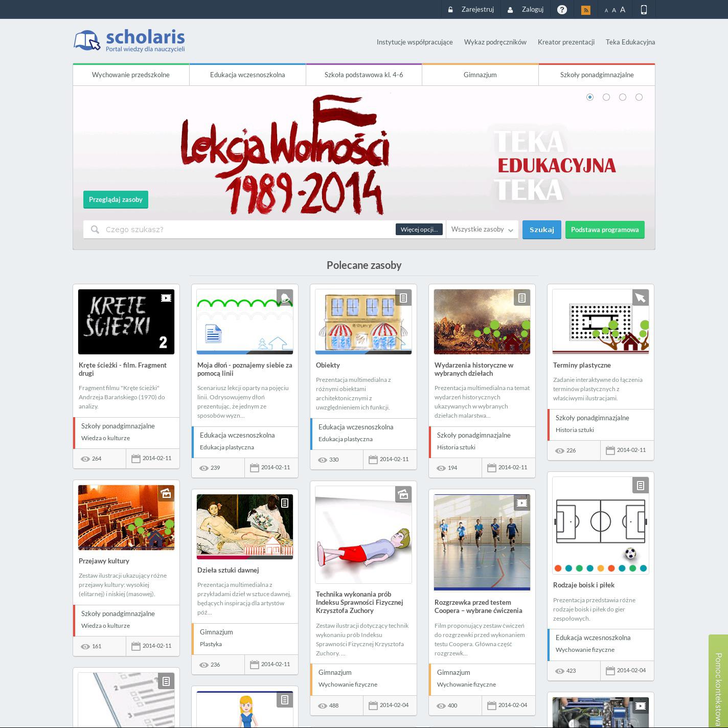
Task: Open the Edukacja wczesnoszkolna tab
Action: (247, 75)
